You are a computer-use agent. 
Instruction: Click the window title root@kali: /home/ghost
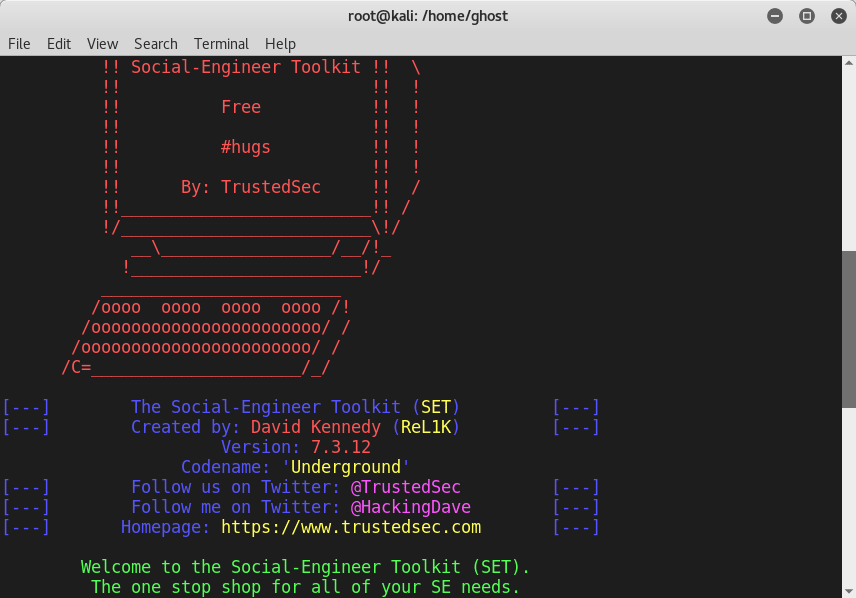tap(428, 16)
